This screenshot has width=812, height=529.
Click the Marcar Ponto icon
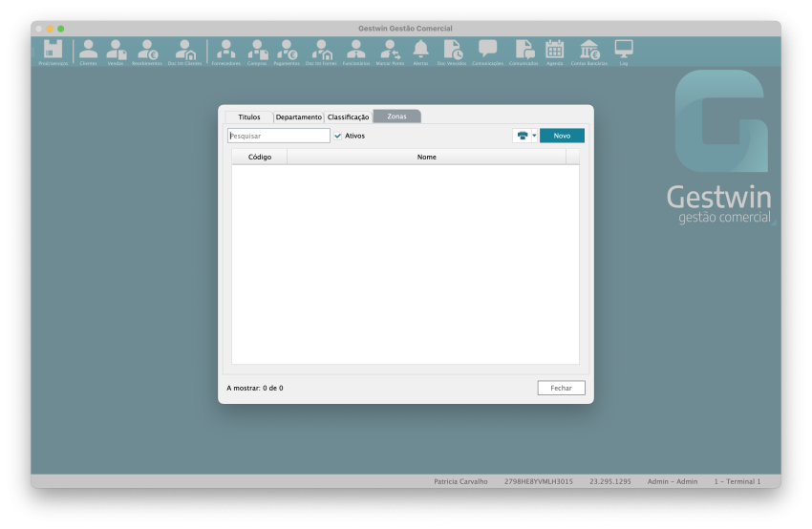tap(390, 52)
